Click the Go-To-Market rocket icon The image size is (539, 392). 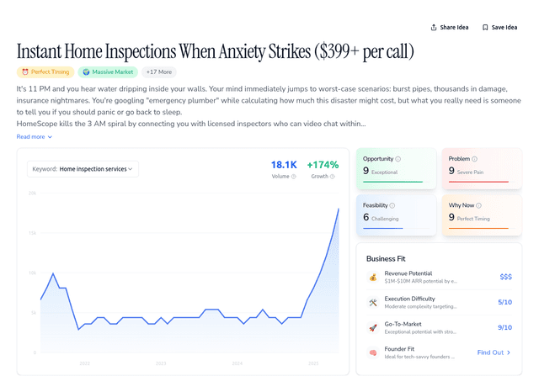(x=373, y=327)
